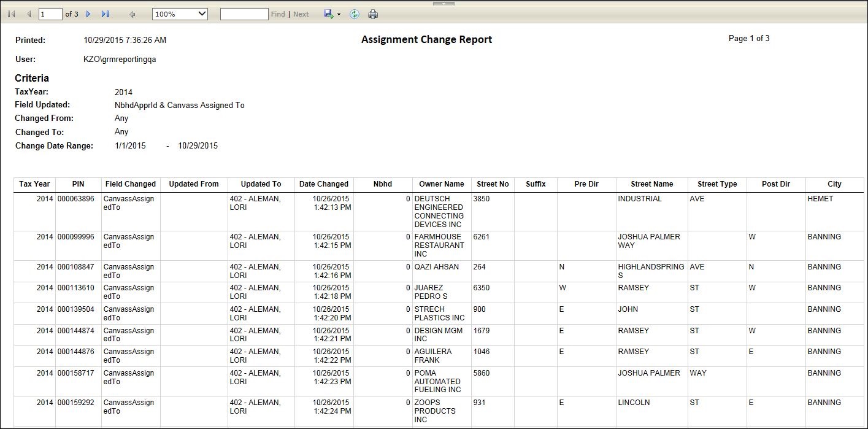Click the current page number field
868x429 pixels.
click(x=50, y=14)
